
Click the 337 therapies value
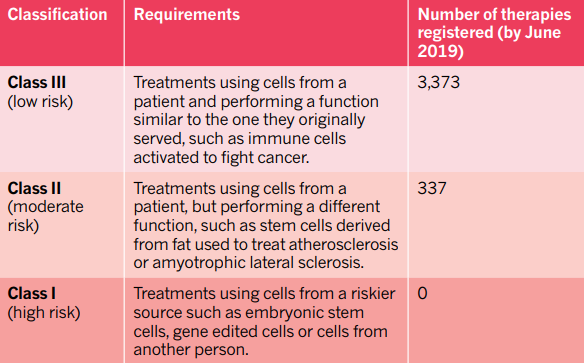click(x=432, y=188)
